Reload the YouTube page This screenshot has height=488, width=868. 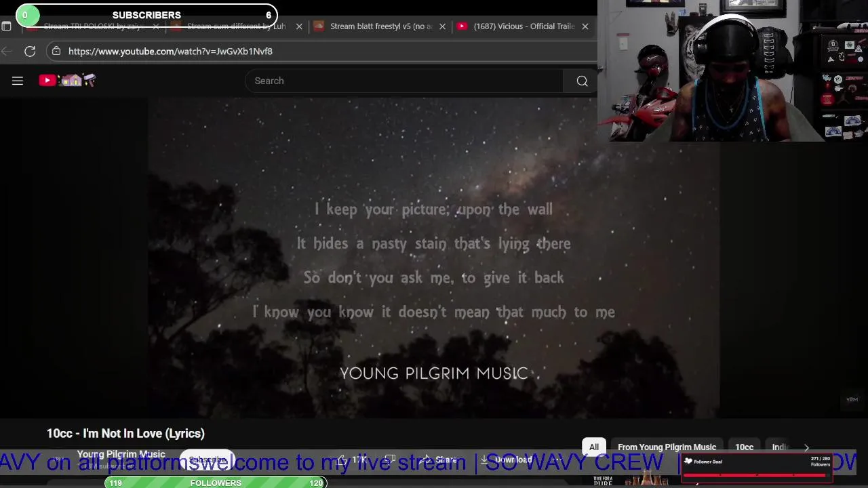point(30,52)
